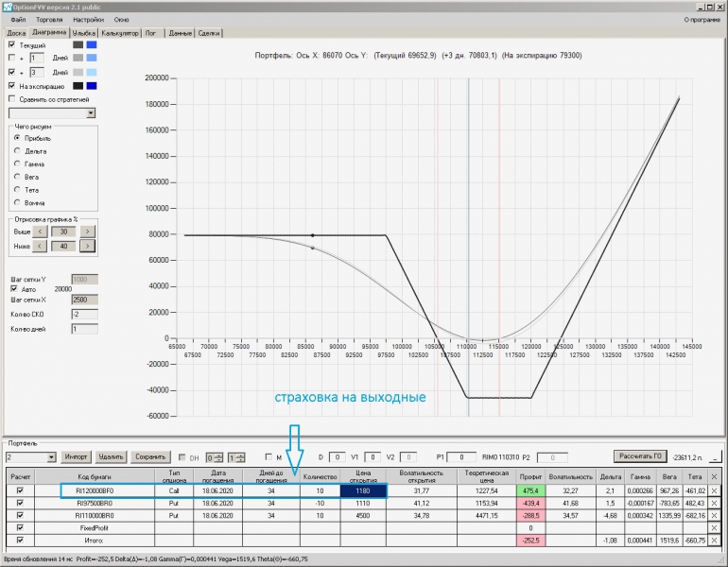
Task: Click the OptionFVV app icon in title bar
Action: point(7,6)
